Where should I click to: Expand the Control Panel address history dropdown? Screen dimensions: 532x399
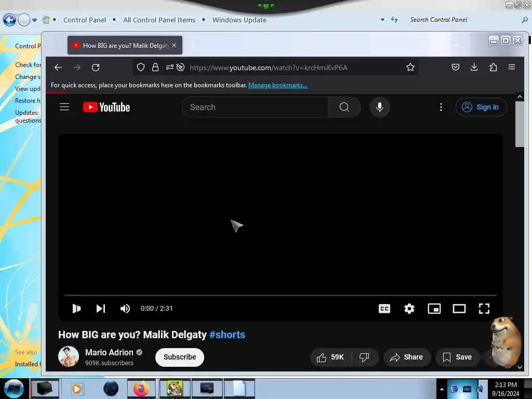pyautogui.click(x=382, y=20)
